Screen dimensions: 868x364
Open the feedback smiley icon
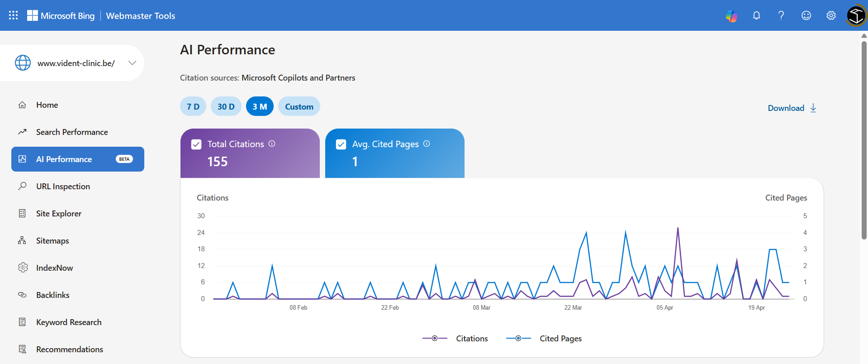[x=806, y=15]
